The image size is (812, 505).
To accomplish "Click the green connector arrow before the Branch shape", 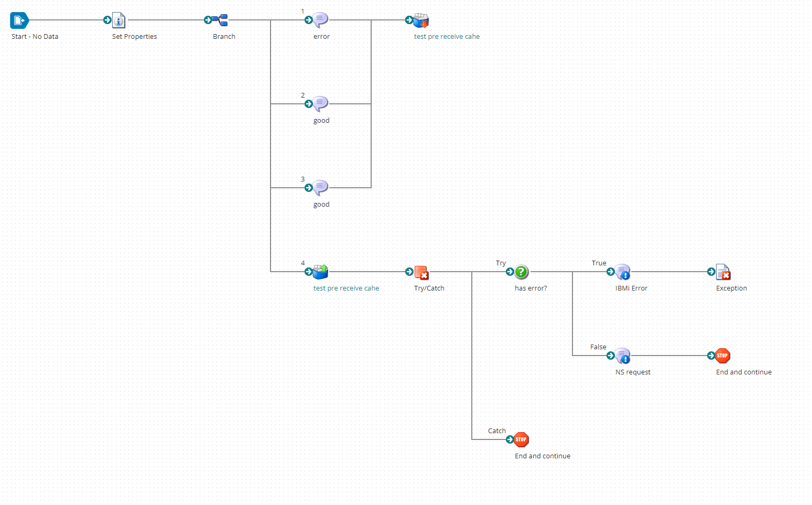I will coord(209,20).
